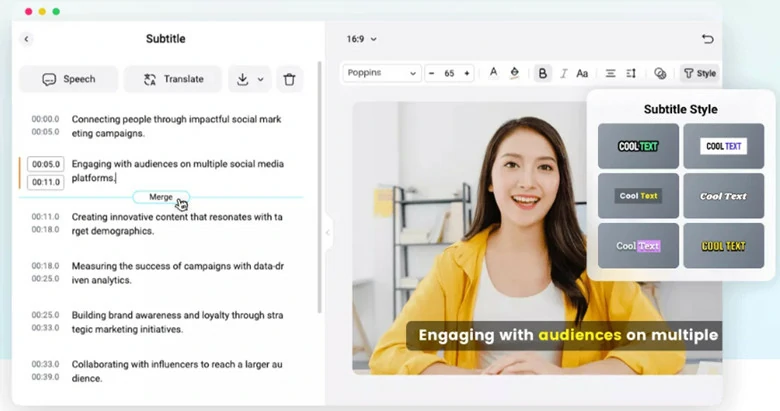This screenshot has height=411, width=780.
Task: Click the Merge button between subtitles
Action: [161, 197]
